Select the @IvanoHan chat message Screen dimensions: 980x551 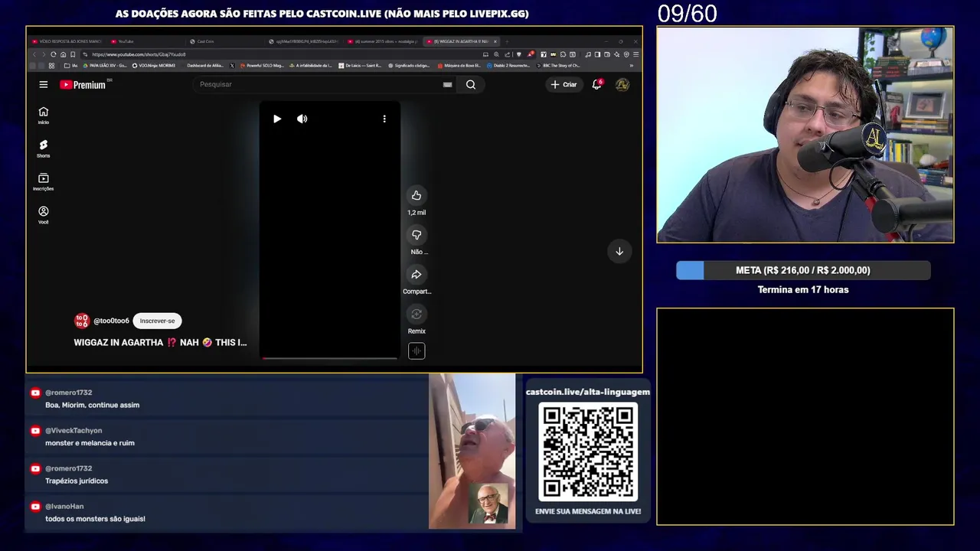pos(227,513)
